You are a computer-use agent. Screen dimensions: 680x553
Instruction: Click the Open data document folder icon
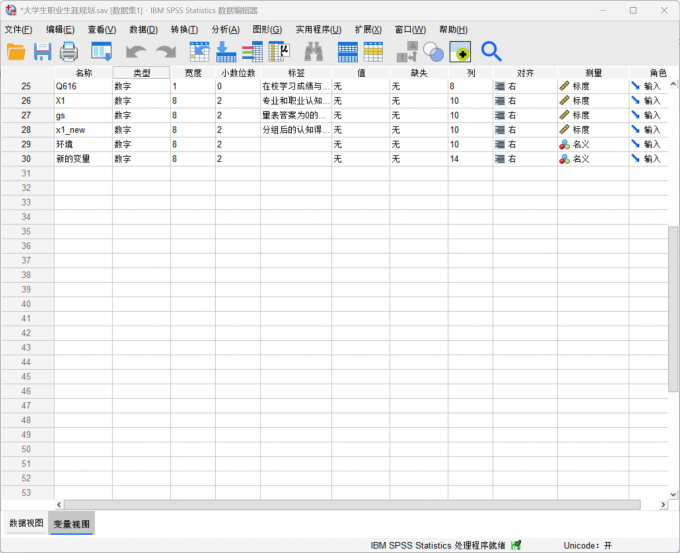coord(17,51)
